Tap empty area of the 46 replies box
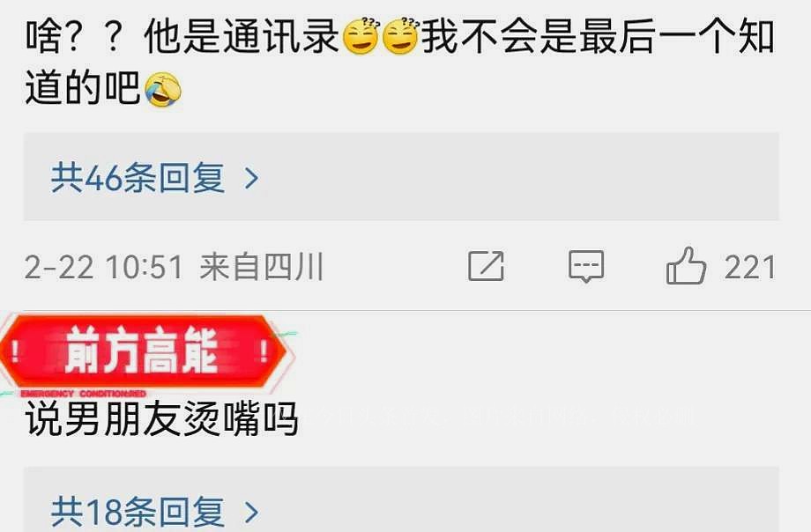Screen dimensions: 811x532 (517, 177)
